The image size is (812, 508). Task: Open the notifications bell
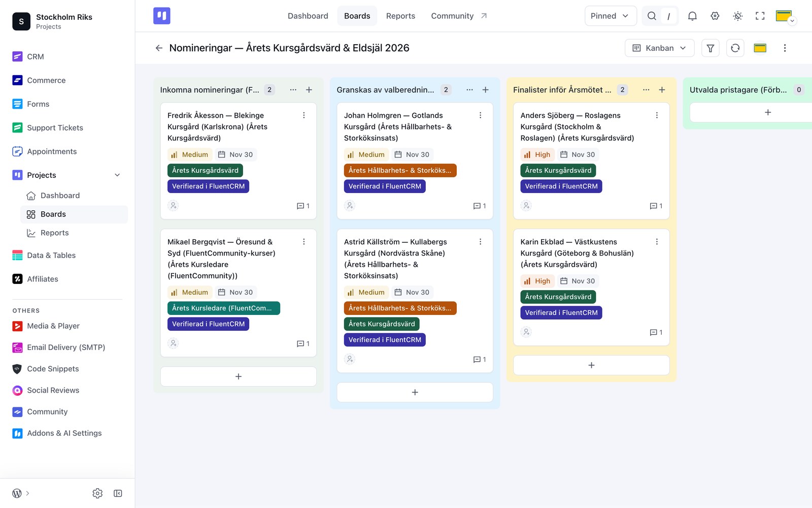692,16
